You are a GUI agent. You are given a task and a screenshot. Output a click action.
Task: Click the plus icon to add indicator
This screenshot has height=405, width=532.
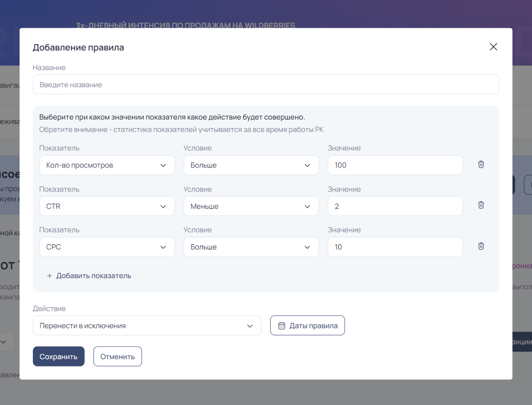50,276
